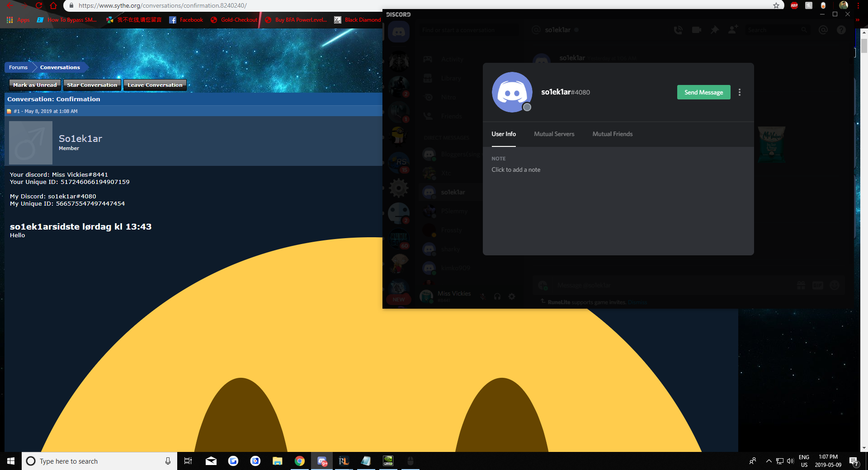Click the green Send Message button
This screenshot has height=470, width=868.
(703, 92)
